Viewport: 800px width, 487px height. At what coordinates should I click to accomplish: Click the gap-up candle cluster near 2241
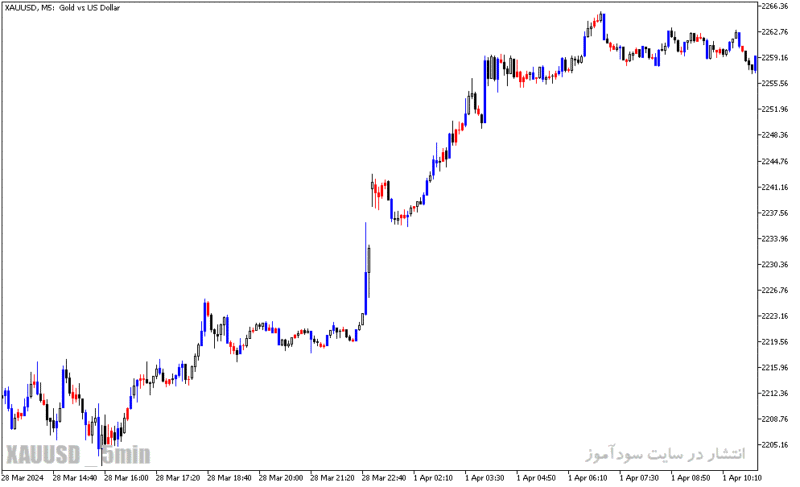pyautogui.click(x=380, y=191)
